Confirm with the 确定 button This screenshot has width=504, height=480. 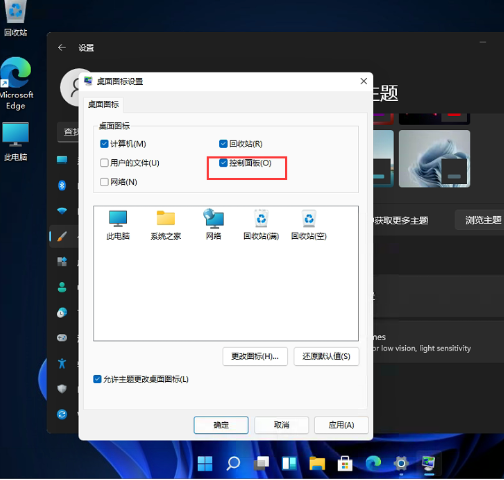[x=221, y=425]
